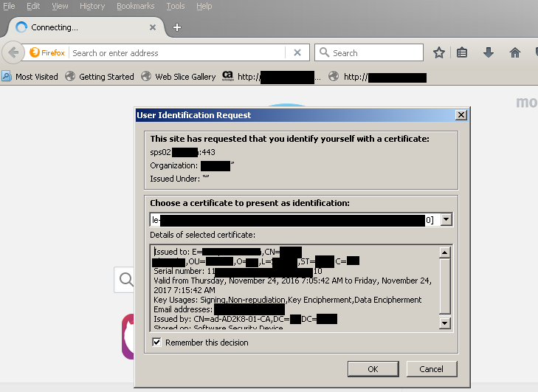This screenshot has width=538, height=392.
Task: Click the certificate details scrollbar thumb
Action: (445, 286)
